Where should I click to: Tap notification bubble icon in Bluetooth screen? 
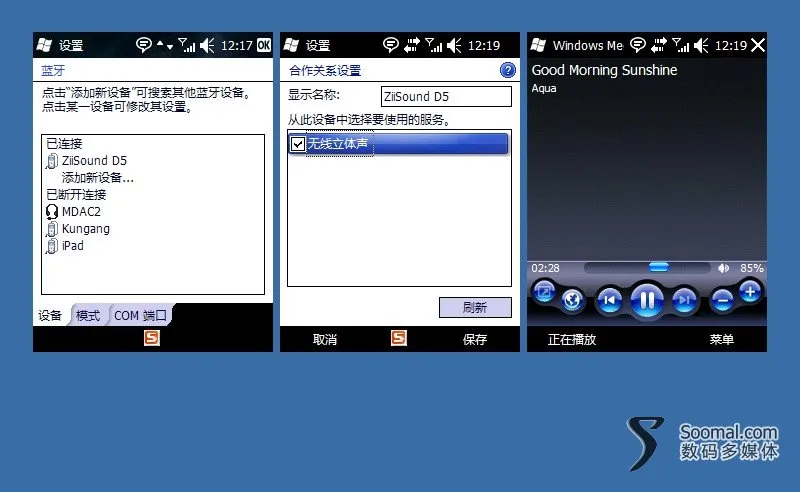144,45
